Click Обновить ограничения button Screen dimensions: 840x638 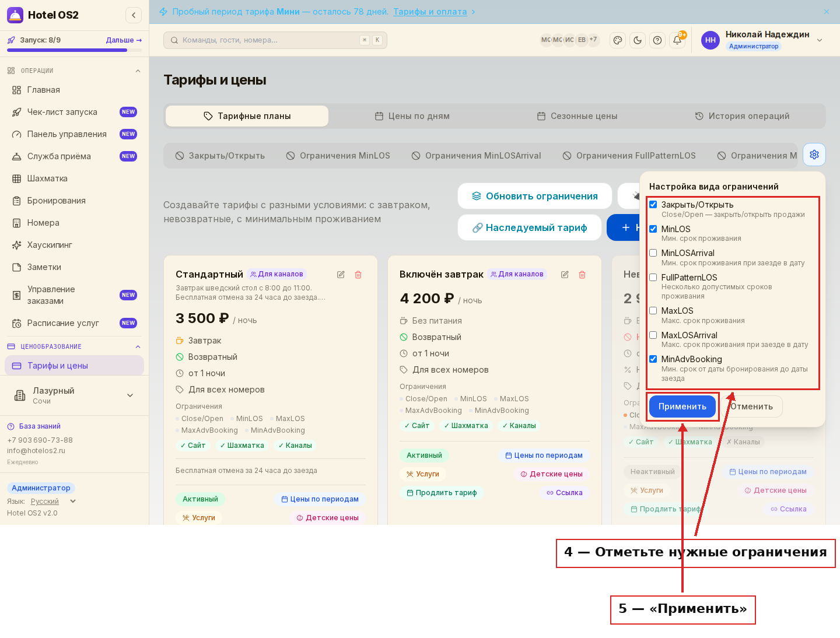[x=535, y=196]
